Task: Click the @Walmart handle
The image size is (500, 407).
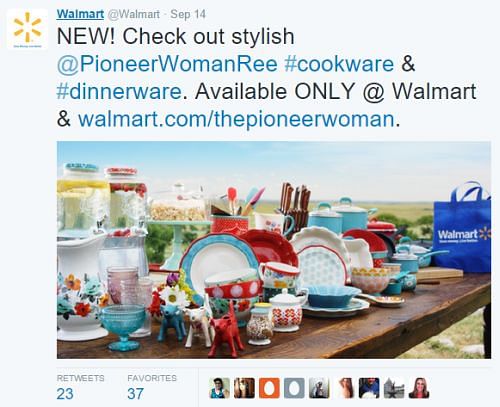Action: pyautogui.click(x=134, y=14)
